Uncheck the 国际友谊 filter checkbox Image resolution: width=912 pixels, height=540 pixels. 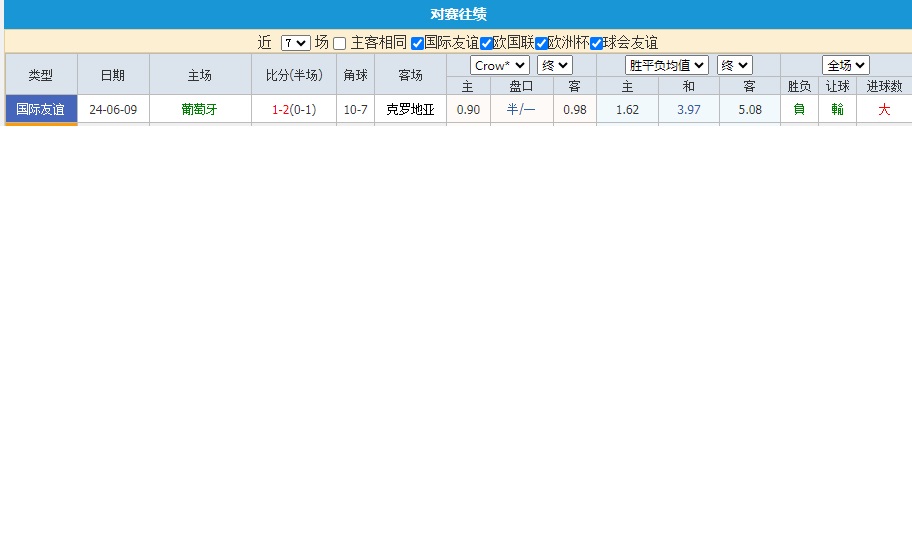pyautogui.click(x=418, y=43)
